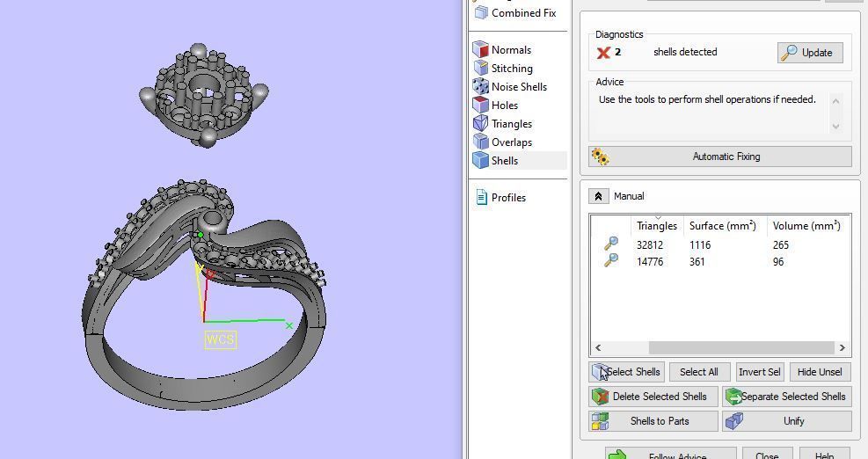Click the WCS label in viewport

(221, 339)
